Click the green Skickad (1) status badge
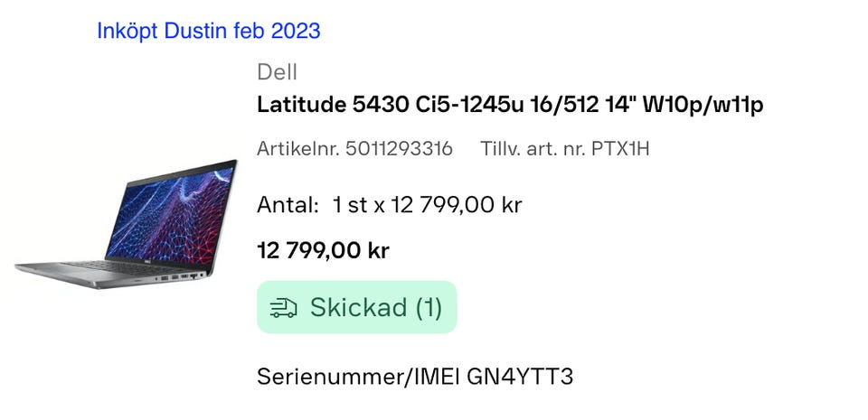This screenshot has height=420, width=868. (357, 307)
